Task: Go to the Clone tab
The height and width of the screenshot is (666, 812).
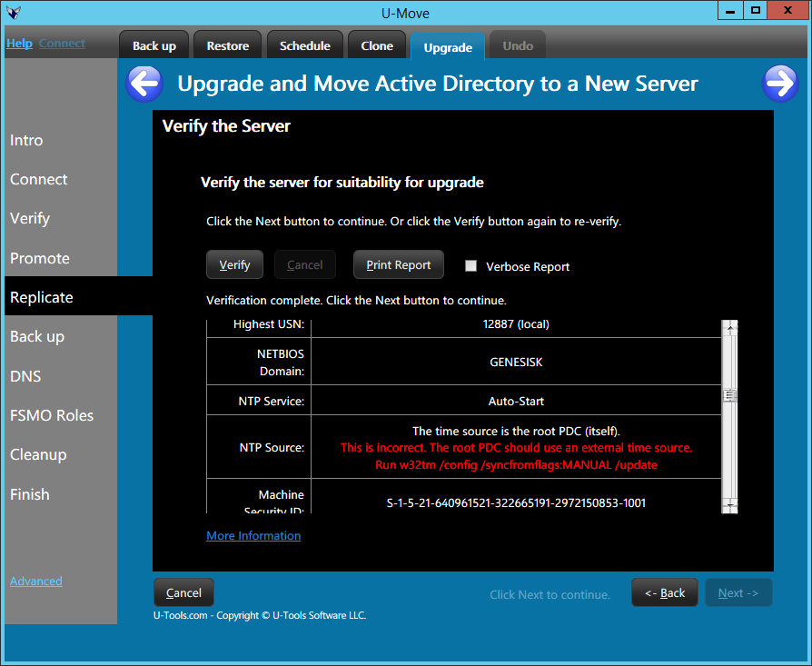Action: pos(377,45)
